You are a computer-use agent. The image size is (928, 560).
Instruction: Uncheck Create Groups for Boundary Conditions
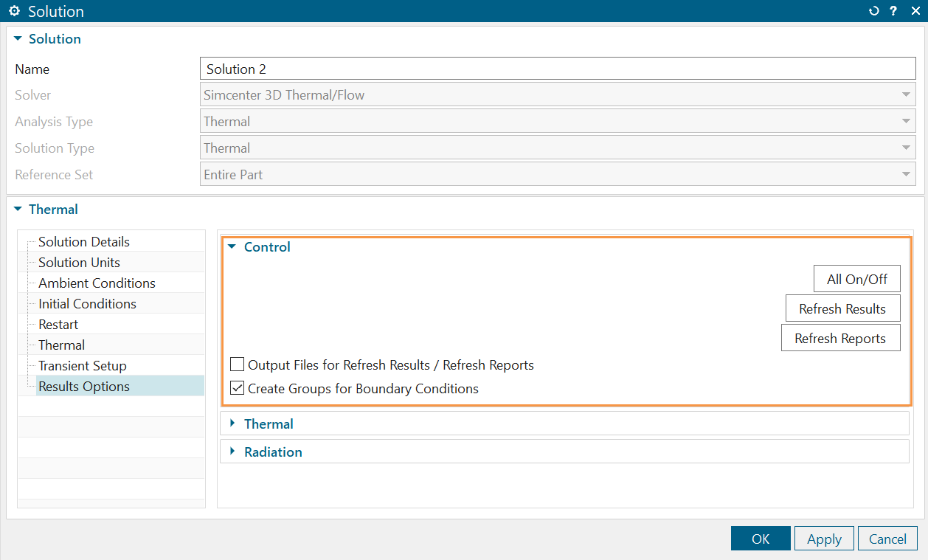coord(237,388)
